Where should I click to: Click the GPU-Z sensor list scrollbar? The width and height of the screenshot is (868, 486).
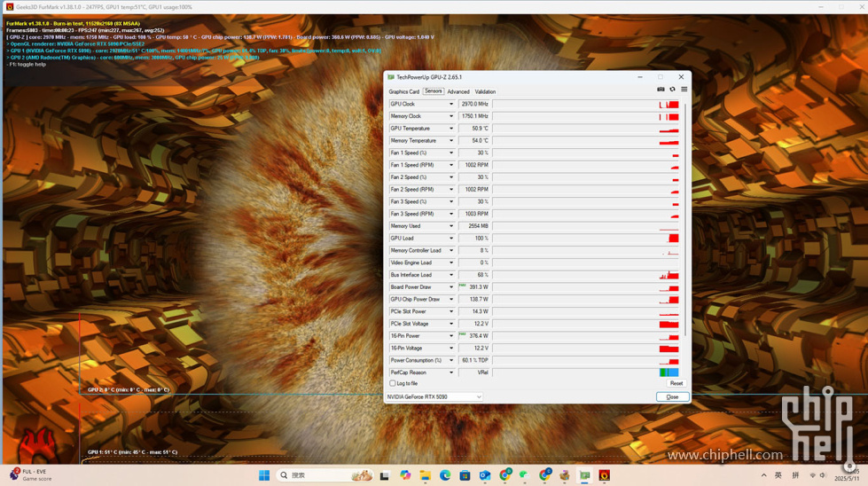(685, 219)
